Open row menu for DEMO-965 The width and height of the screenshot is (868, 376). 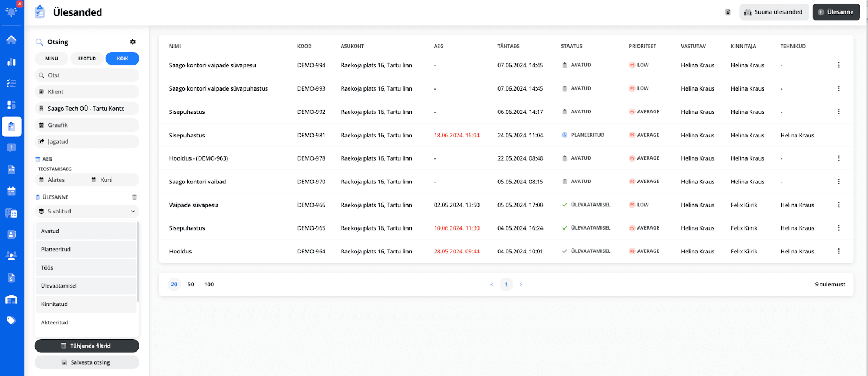click(839, 228)
